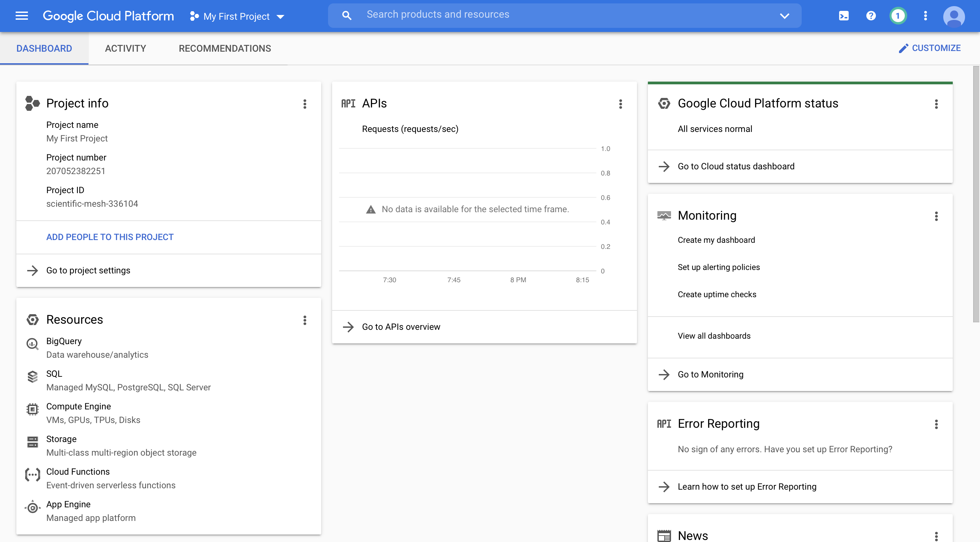Open News card options menu

point(936,536)
